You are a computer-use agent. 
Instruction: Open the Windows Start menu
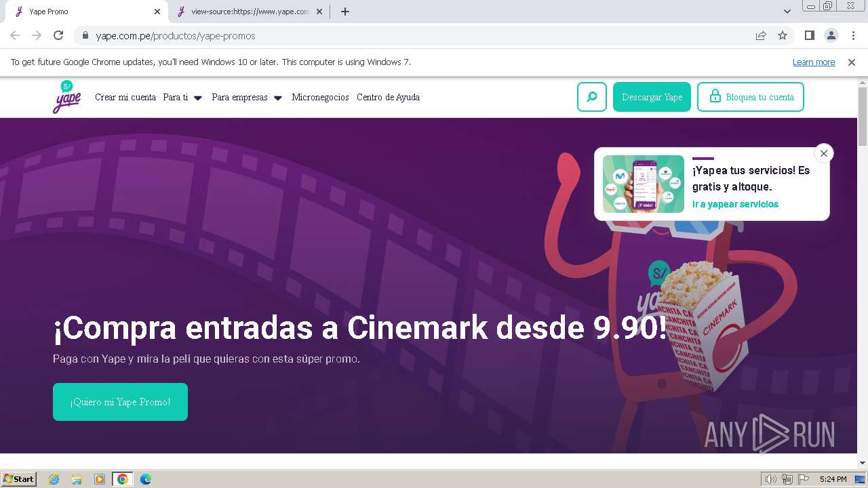(x=19, y=479)
